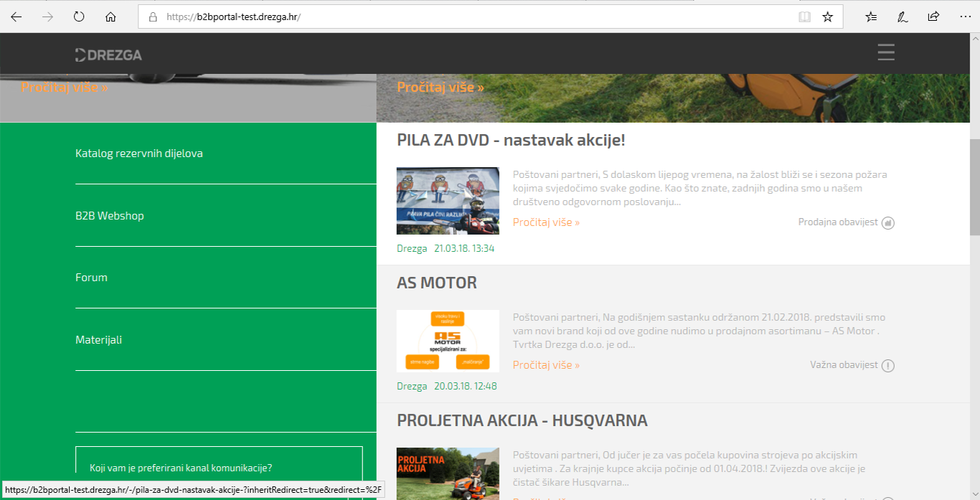Click author Drezga under AS MOTOR
Image resolution: width=980 pixels, height=500 pixels.
[x=412, y=386]
